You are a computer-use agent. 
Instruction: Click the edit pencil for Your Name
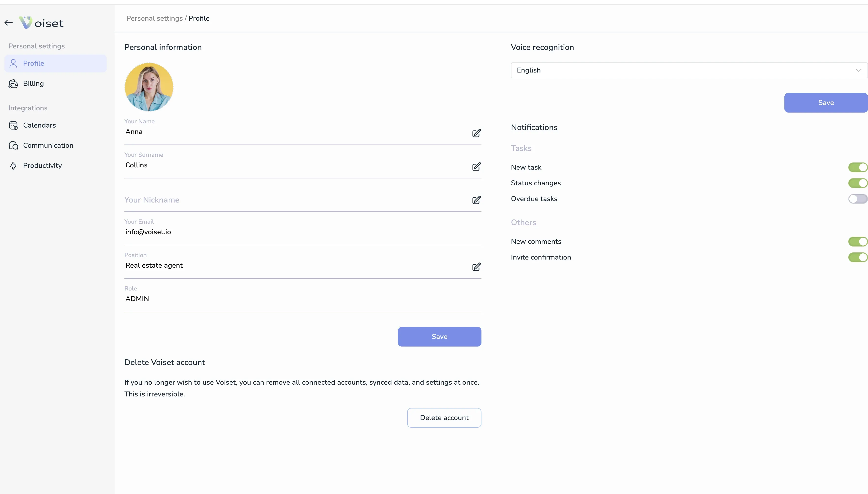coord(476,133)
